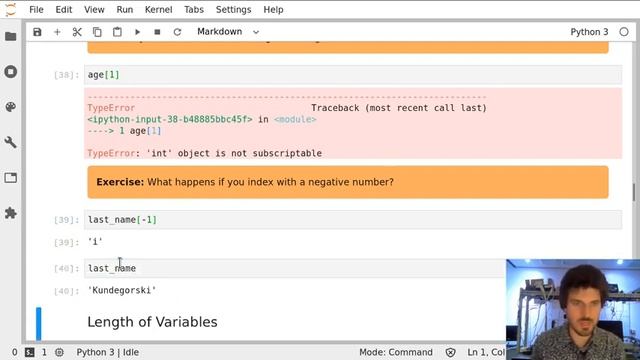Click the terminal count icon in status bar
The width and height of the screenshot is (640, 360).
coord(30,352)
